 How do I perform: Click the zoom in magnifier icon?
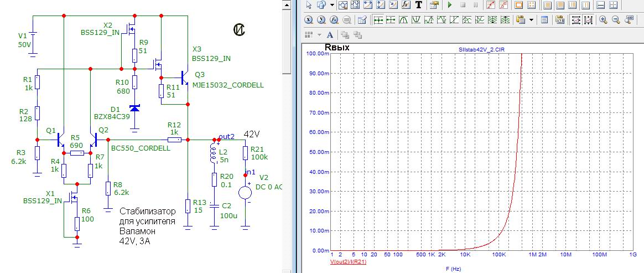(603, 20)
